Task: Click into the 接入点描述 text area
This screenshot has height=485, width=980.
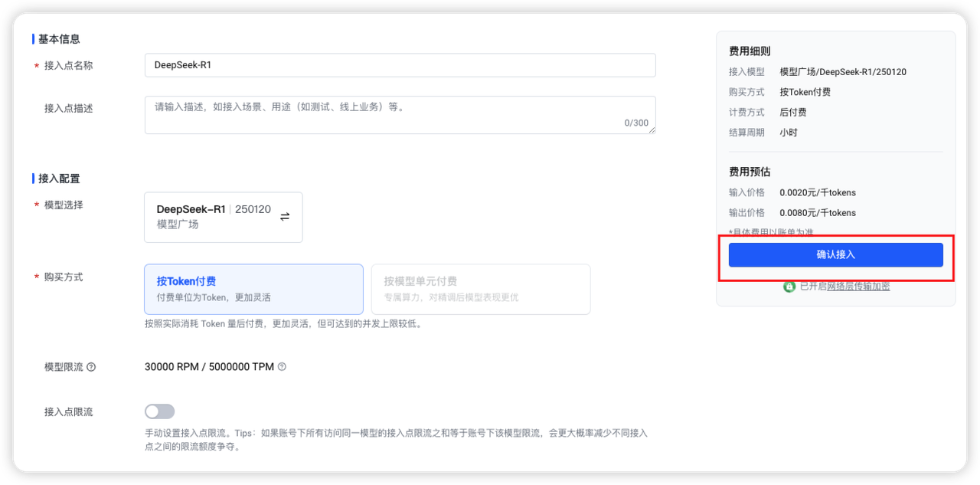Action: coord(400,114)
